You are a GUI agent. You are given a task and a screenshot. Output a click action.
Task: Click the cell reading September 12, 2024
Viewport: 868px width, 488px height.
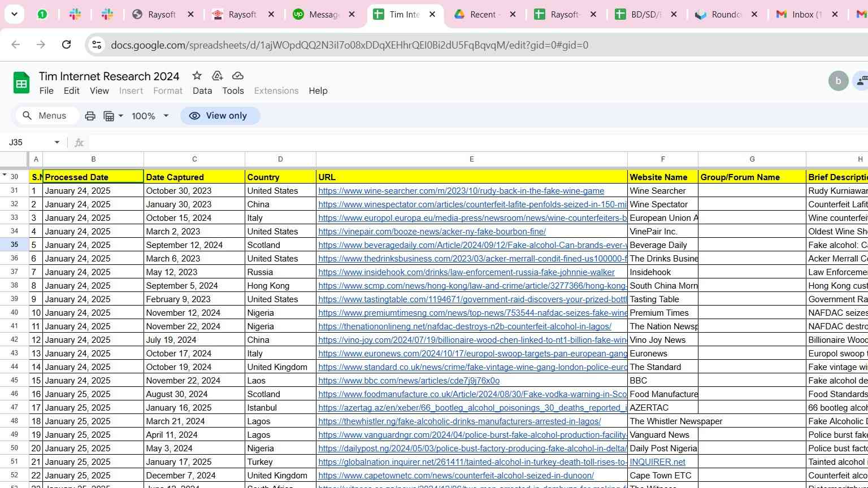tap(194, 245)
